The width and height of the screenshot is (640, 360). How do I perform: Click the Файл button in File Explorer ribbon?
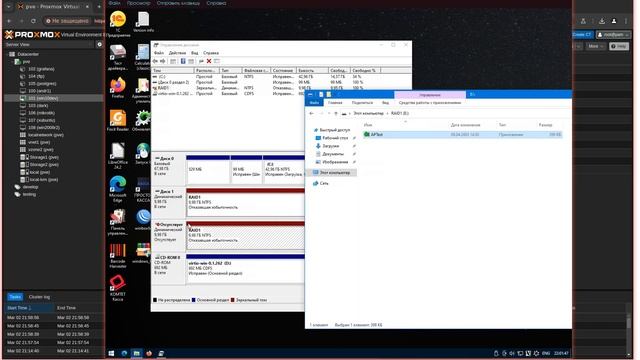tap(314, 103)
